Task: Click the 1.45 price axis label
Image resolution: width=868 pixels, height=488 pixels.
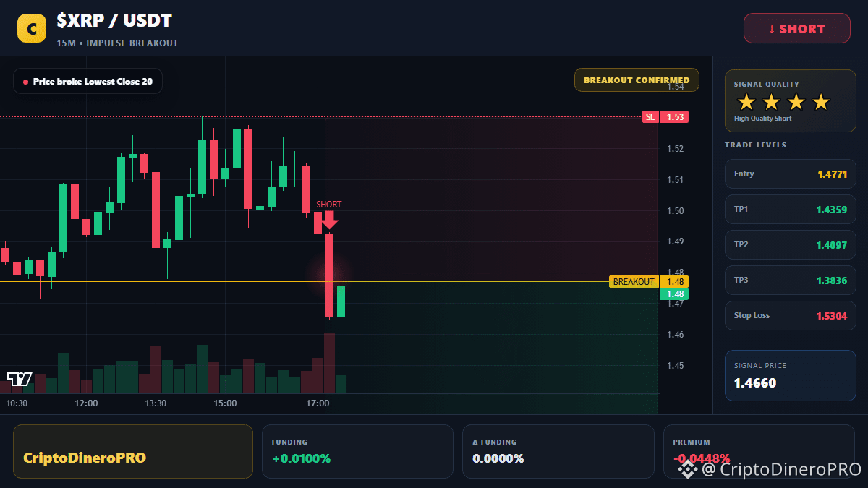Action: pos(675,366)
